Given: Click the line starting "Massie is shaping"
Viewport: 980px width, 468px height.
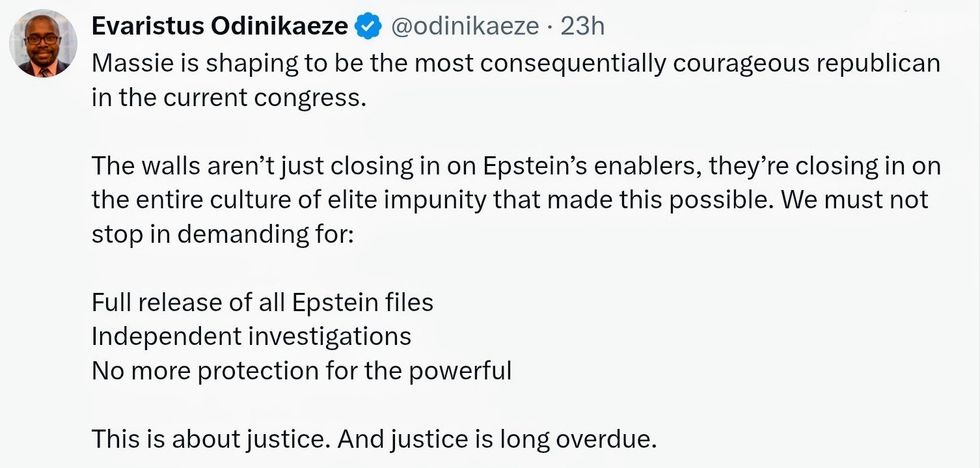Looking at the screenshot, I should (x=516, y=64).
